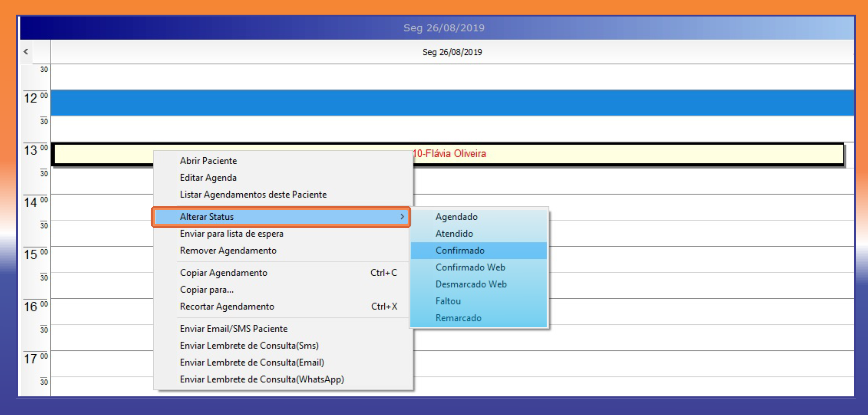Select Listar Agendamentos deste Paciente
This screenshot has height=415, width=868.
pyautogui.click(x=253, y=194)
